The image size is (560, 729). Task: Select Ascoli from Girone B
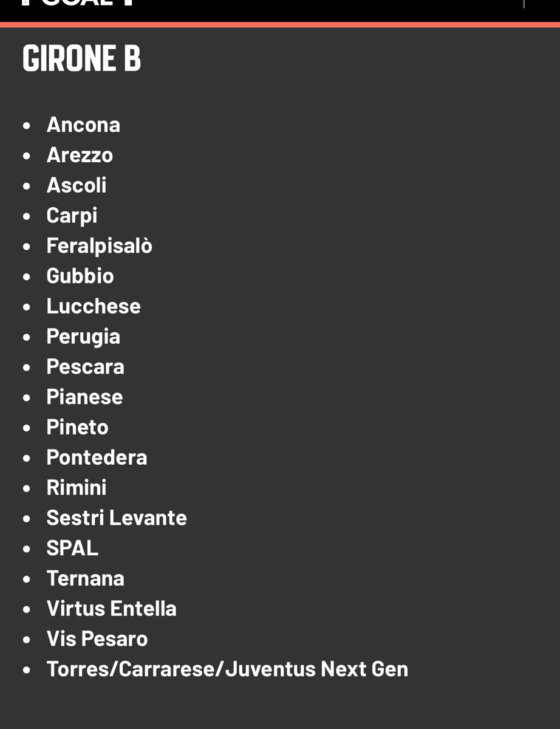(77, 185)
